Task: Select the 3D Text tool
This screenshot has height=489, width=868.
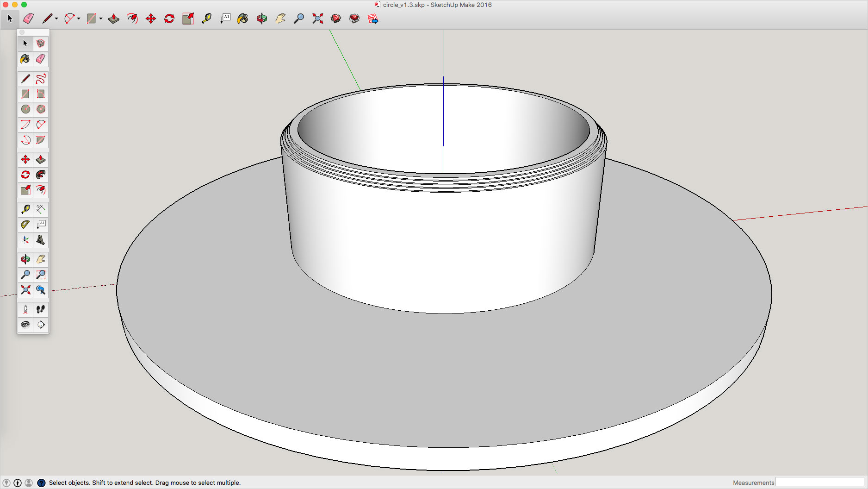Action: pos(41,240)
